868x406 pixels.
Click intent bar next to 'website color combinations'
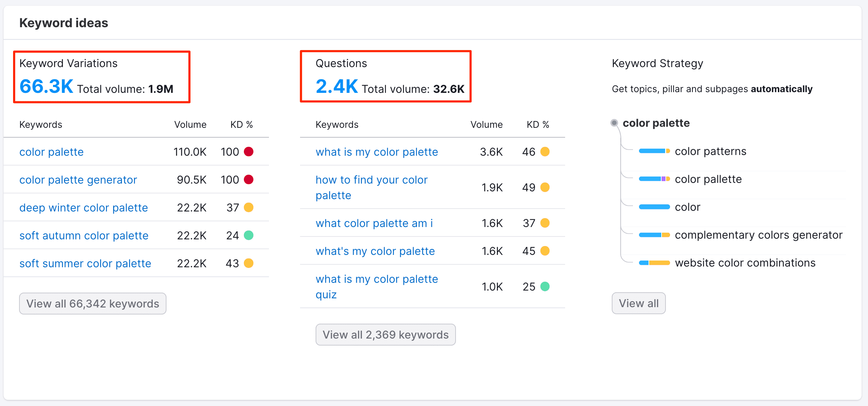coord(654,263)
